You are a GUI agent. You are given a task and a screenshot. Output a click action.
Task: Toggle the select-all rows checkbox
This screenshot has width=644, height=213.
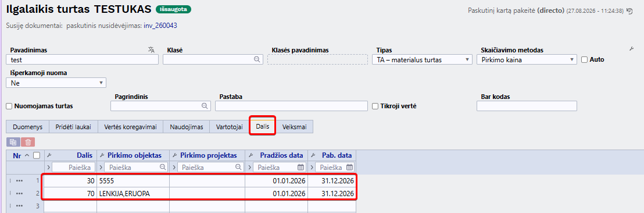coord(37,155)
